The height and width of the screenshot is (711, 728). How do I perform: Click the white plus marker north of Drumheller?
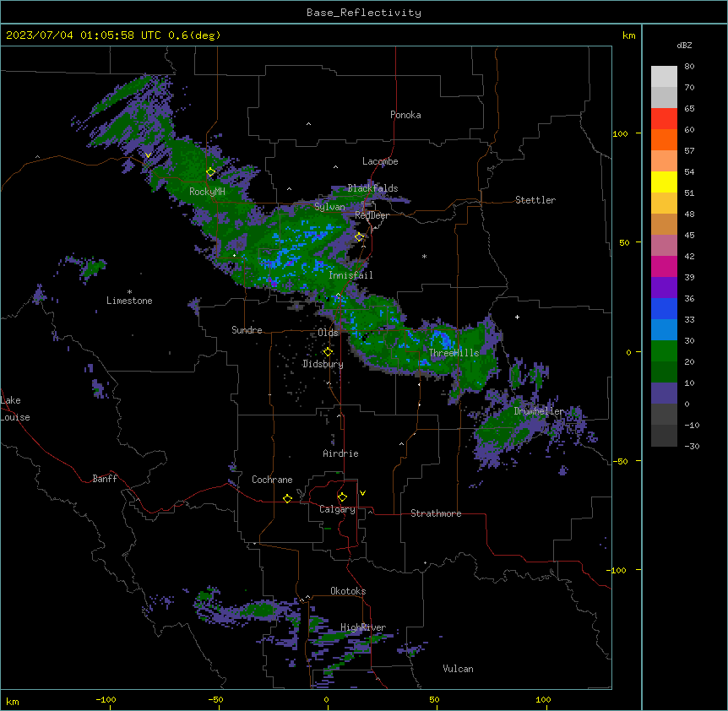click(517, 317)
